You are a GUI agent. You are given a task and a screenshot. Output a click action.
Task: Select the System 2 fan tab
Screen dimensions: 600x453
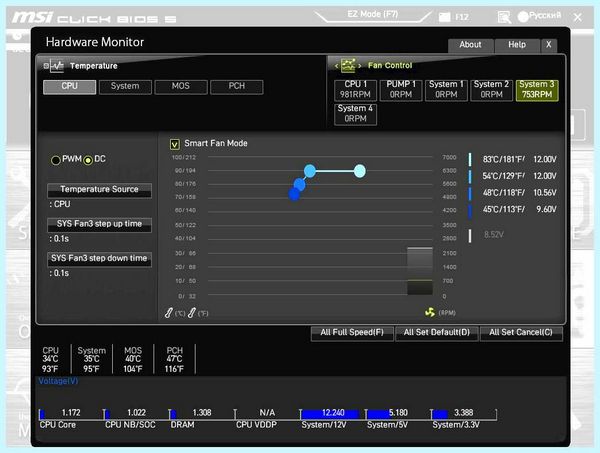click(x=491, y=90)
